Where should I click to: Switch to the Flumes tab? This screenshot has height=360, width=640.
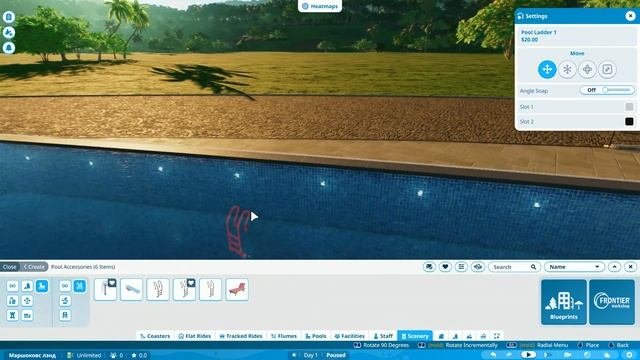(284, 336)
